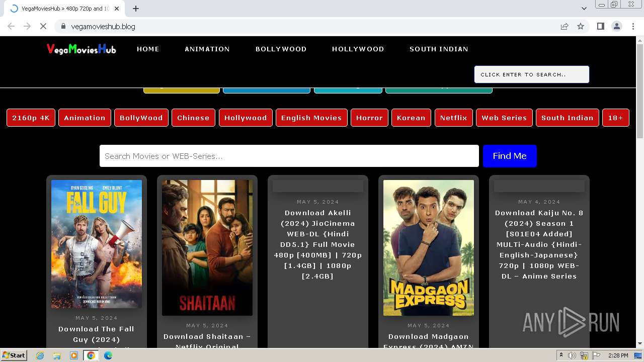
Task: Close the VegaMoviesHub tab
Action: tap(117, 9)
